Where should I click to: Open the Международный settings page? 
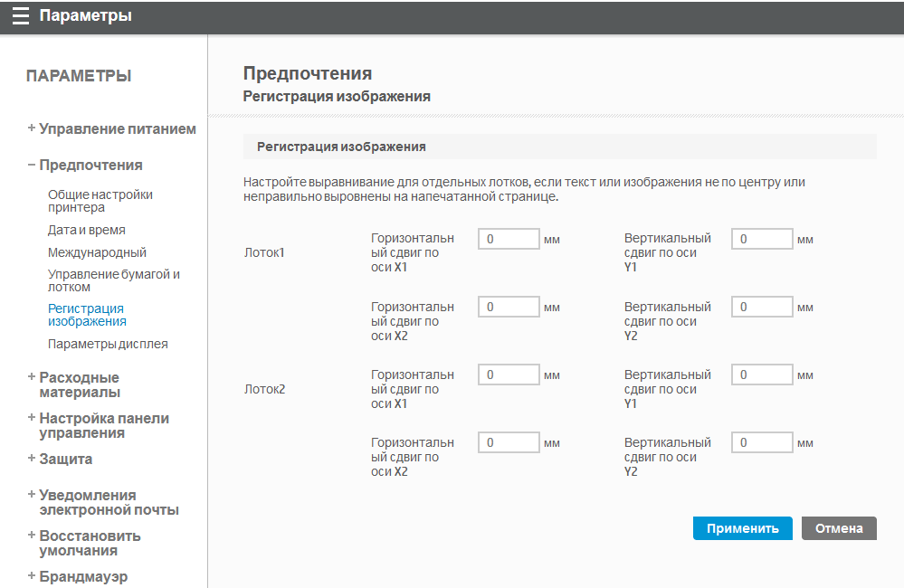[x=97, y=252]
